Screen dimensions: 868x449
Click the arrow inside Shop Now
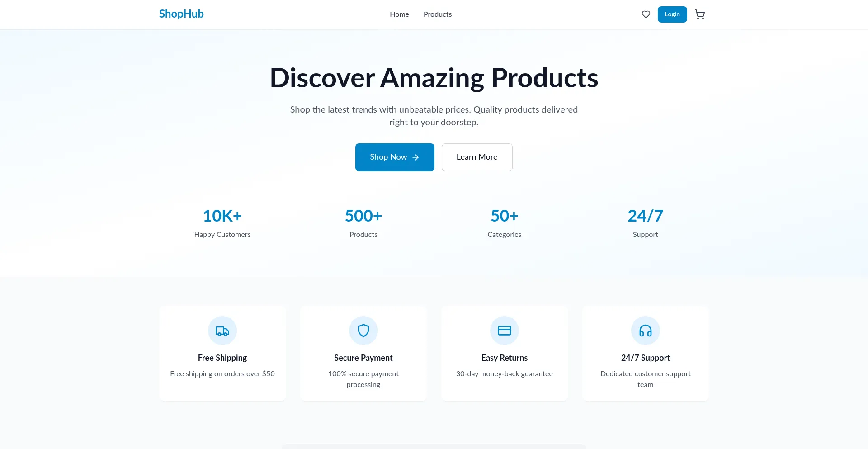415,157
